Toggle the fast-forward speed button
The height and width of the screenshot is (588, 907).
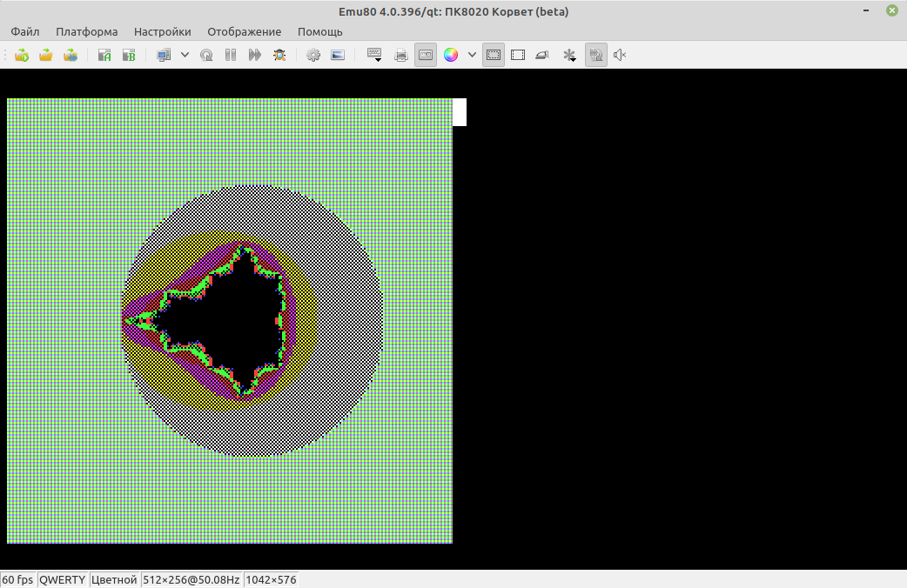pyautogui.click(x=255, y=55)
